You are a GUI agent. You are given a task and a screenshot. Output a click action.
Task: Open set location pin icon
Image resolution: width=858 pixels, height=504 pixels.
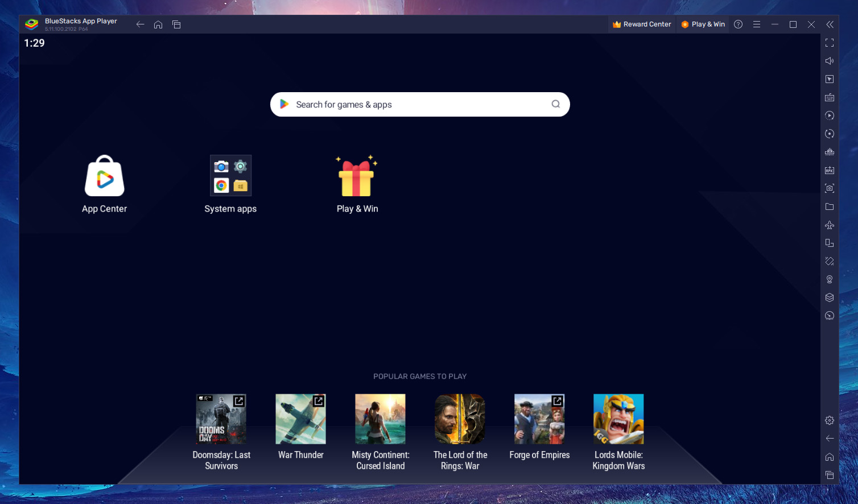830,279
